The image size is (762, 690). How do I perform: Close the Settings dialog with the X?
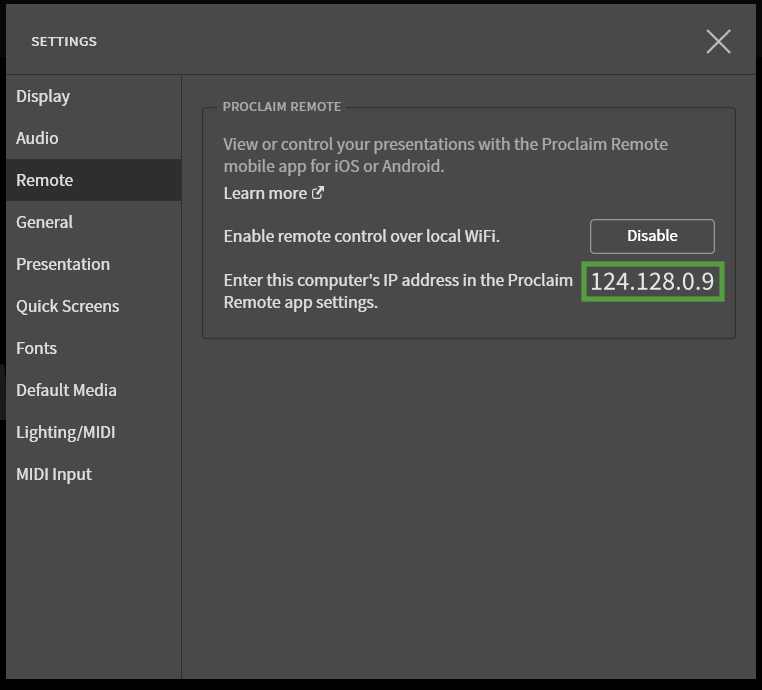pos(718,41)
